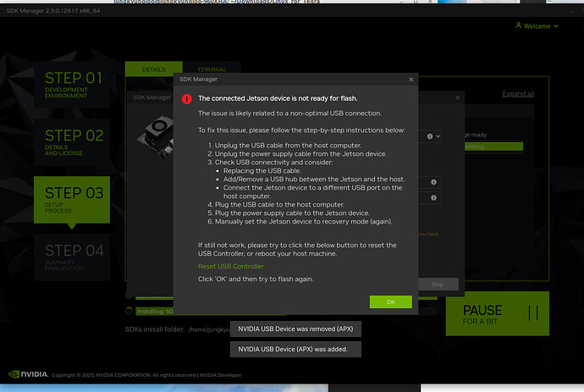584x392 pixels.
Task: Click the Expand all link
Action: click(518, 94)
